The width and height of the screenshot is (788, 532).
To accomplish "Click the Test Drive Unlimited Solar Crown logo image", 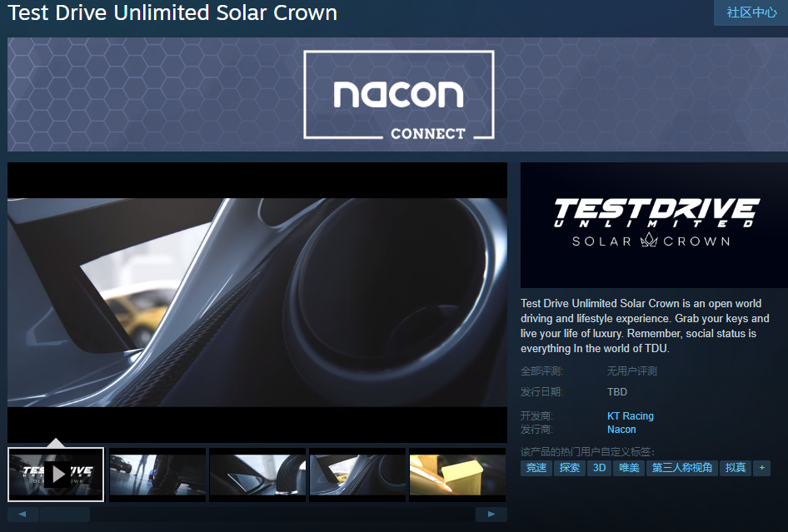I will coord(655,225).
